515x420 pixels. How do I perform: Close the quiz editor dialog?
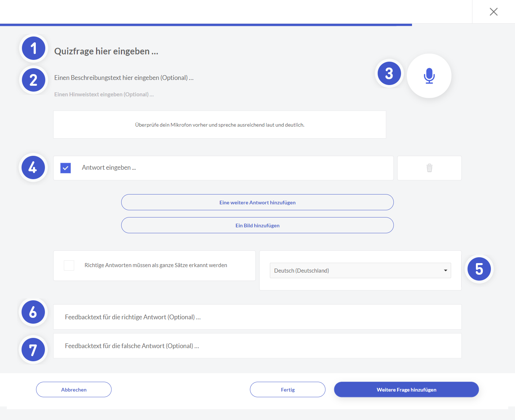493,12
